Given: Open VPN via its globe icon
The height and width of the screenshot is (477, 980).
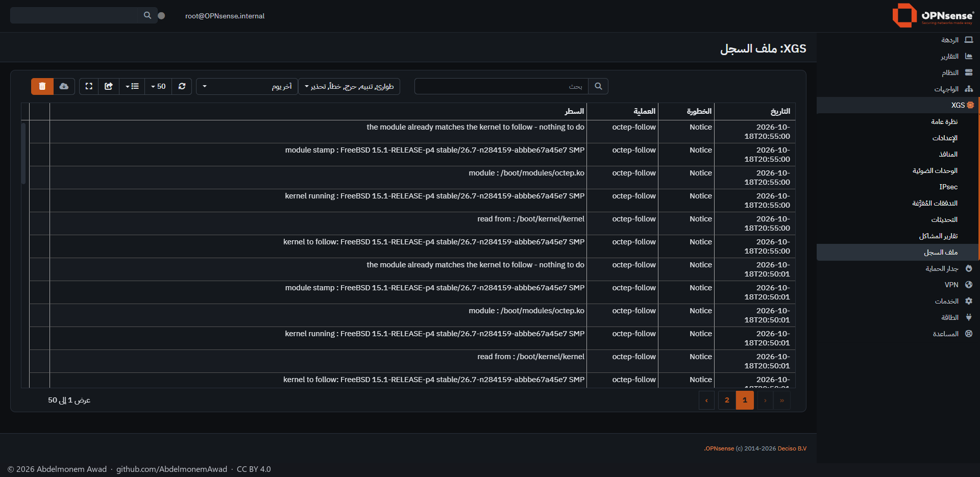Looking at the screenshot, I should point(969,285).
